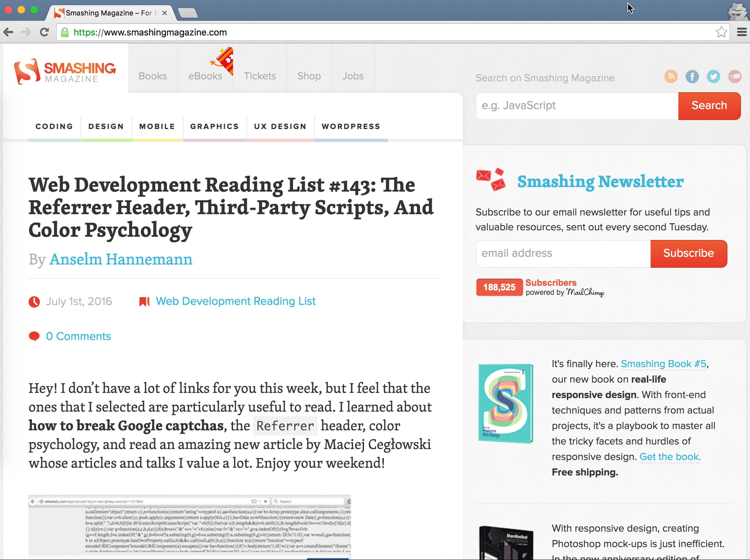Viewport: 750px width, 560px height.
Task: Click the red Subscribers label
Action: (x=551, y=283)
